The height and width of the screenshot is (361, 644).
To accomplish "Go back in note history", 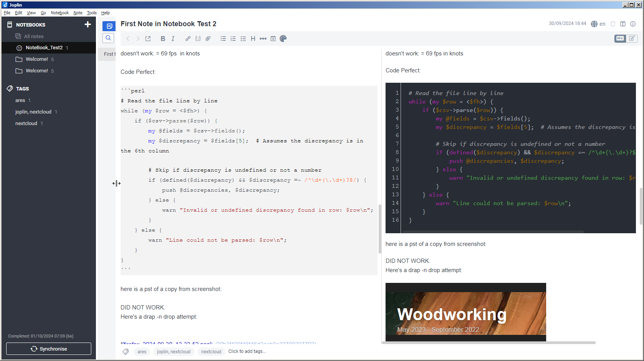I will pos(128,38).
